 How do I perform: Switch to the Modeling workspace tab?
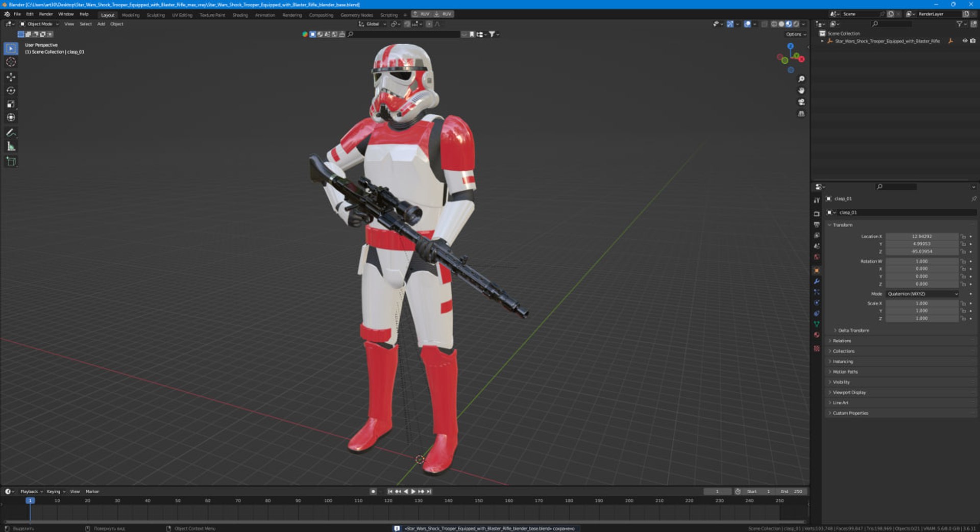click(131, 15)
